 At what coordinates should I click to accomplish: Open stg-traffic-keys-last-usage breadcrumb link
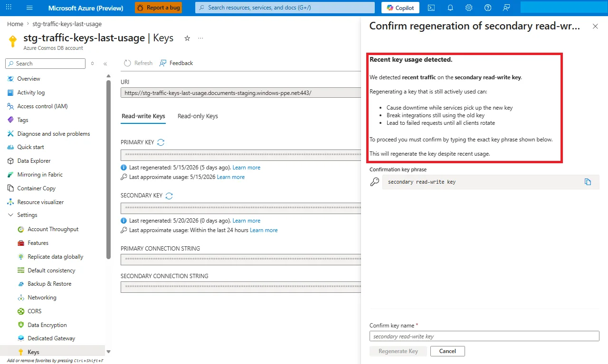tap(67, 24)
